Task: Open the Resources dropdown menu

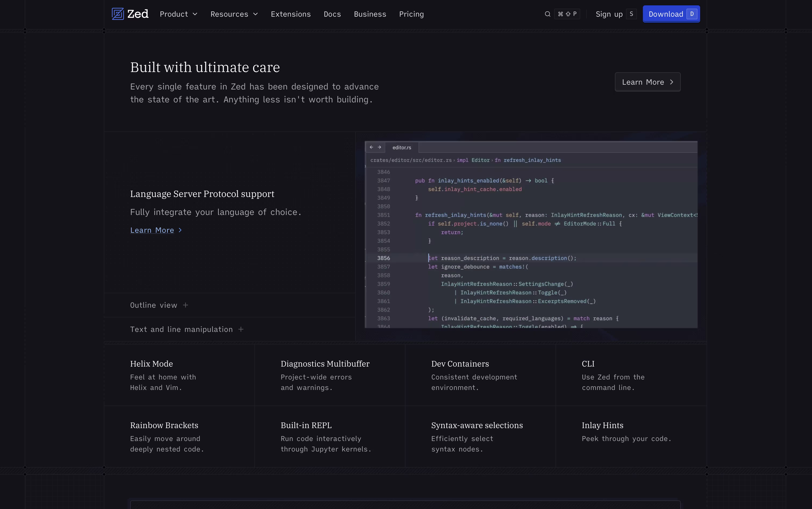Action: [x=234, y=14]
